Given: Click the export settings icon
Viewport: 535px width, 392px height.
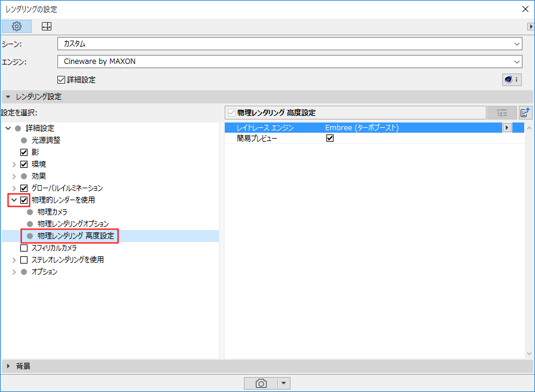Looking at the screenshot, I should [525, 112].
